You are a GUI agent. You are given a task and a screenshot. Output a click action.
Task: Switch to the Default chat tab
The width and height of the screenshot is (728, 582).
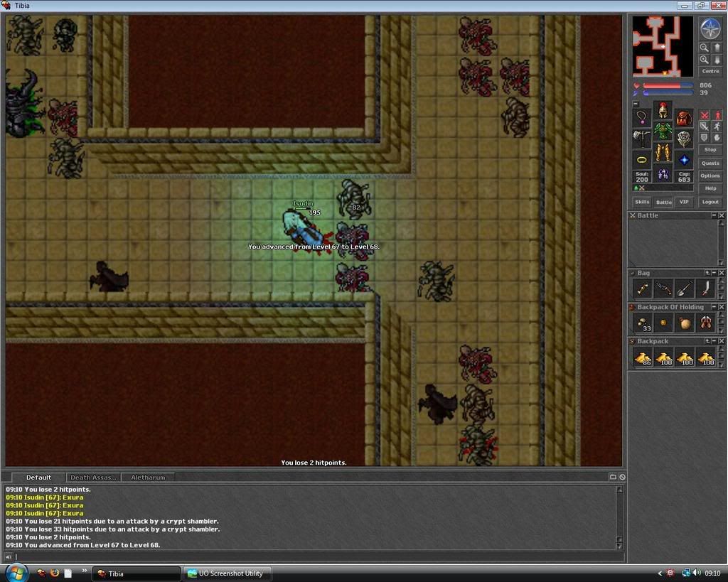click(x=38, y=477)
